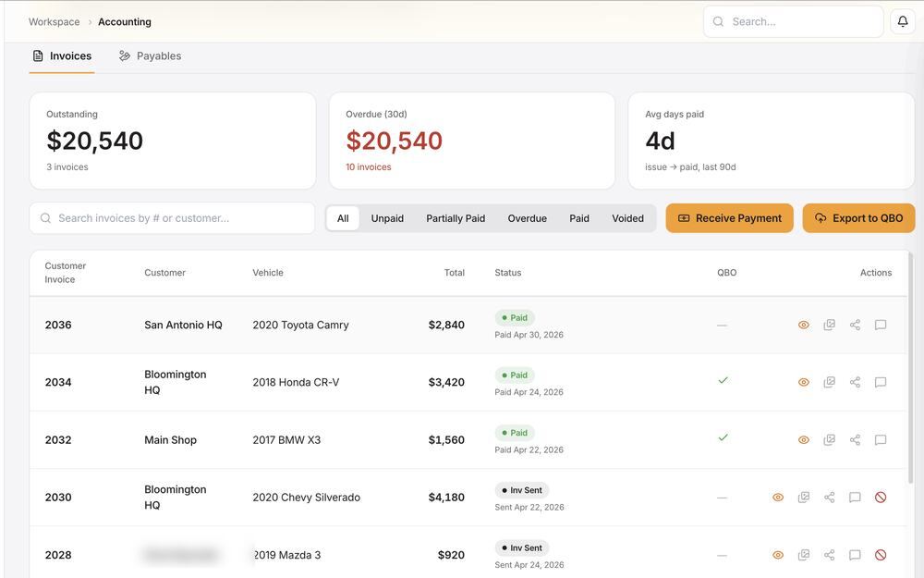Filter invoices by Overdue
924x578 pixels.
coord(527,218)
